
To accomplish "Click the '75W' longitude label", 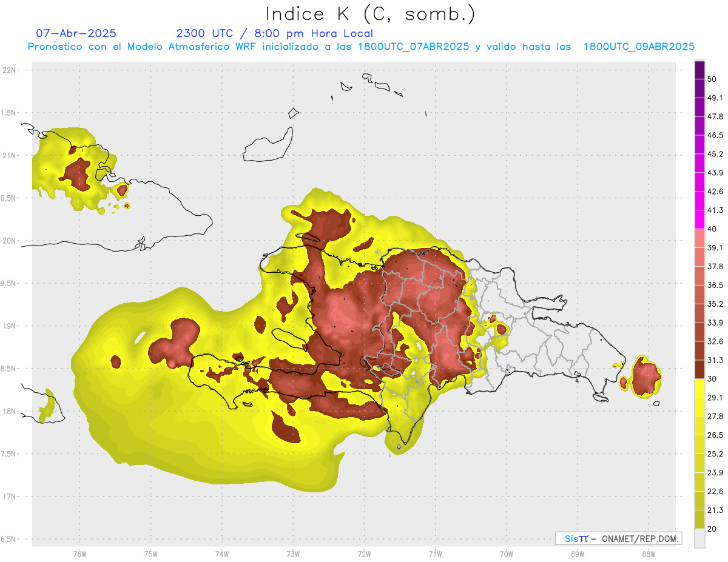I will 150,554.
